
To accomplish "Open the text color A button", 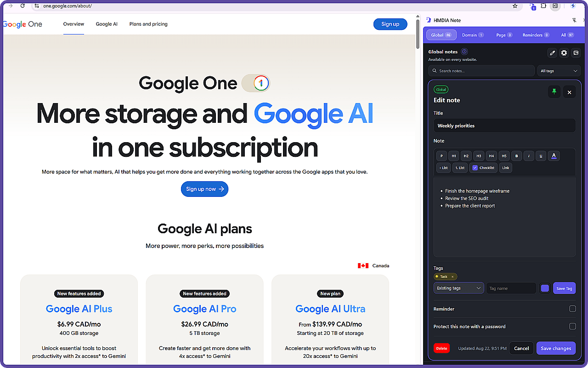I will tap(554, 156).
